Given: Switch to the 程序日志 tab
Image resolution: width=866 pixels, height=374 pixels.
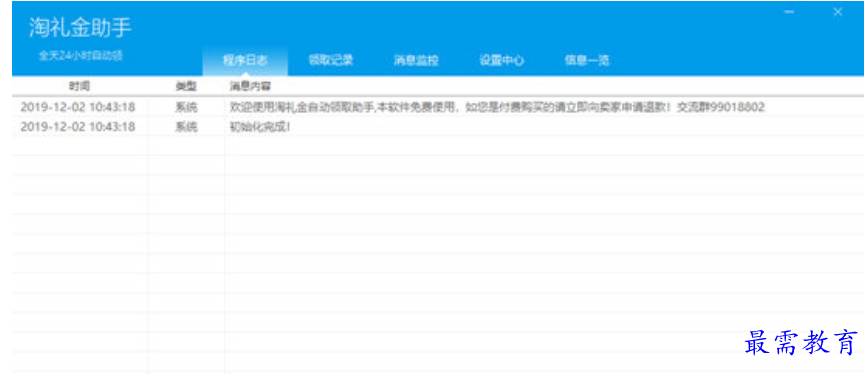Looking at the screenshot, I should [x=245, y=60].
